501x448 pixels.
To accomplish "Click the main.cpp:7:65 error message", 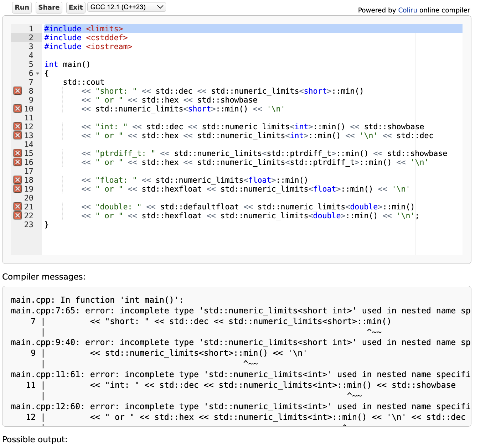I will pyautogui.click(x=241, y=311).
